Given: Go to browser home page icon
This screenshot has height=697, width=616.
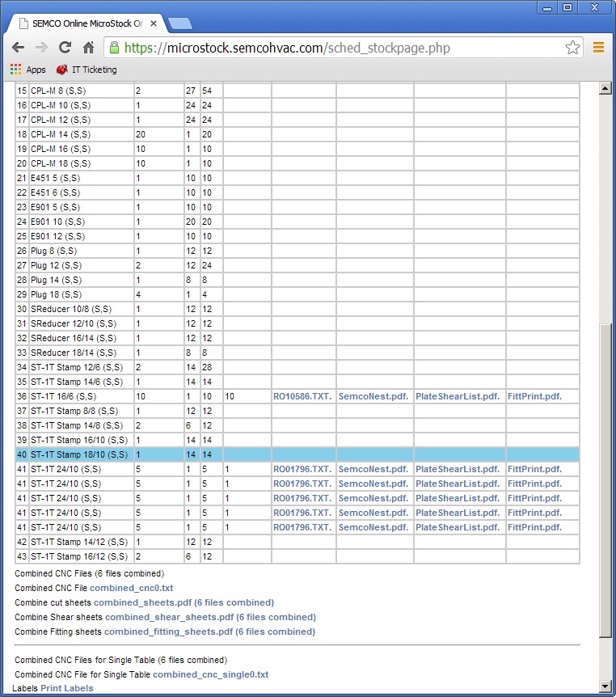Looking at the screenshot, I should pos(88,48).
